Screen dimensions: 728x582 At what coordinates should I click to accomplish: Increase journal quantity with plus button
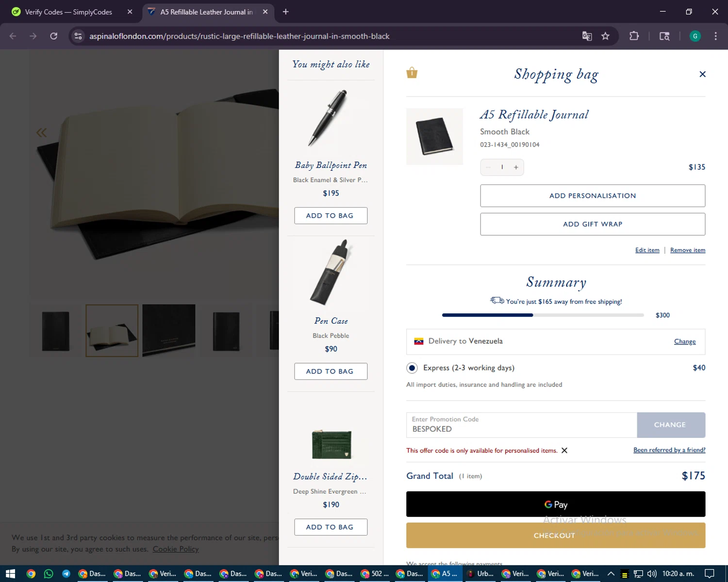(x=516, y=167)
